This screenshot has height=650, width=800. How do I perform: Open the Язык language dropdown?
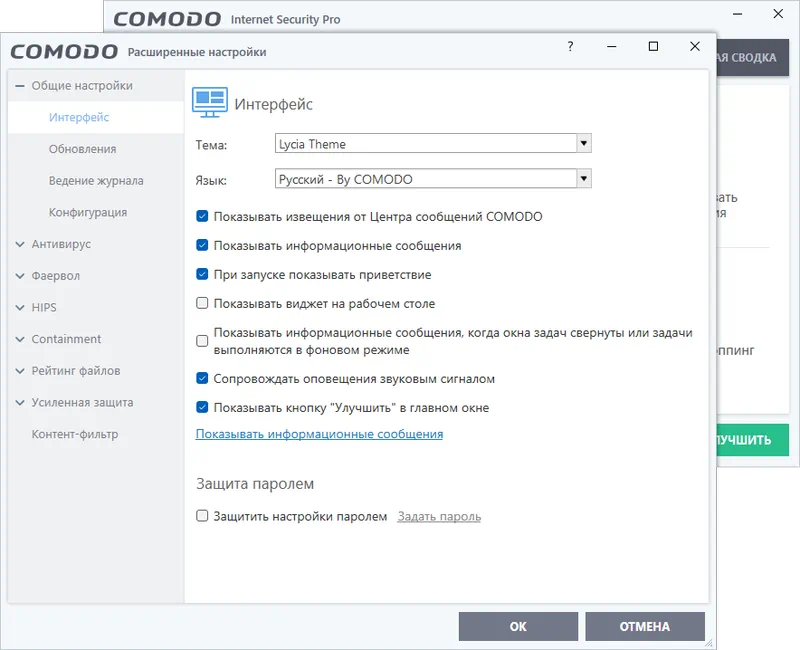584,179
